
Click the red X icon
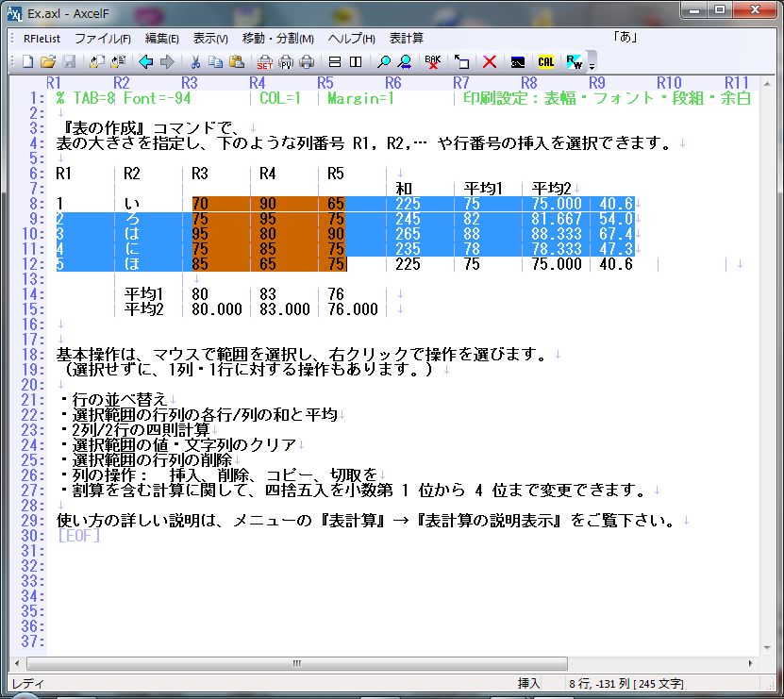point(490,62)
